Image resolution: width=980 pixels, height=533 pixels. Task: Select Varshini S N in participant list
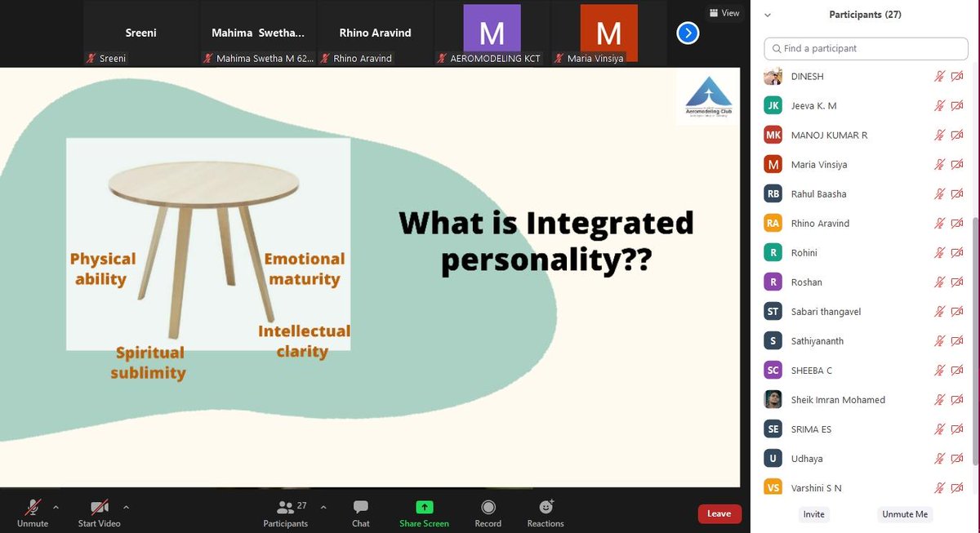[866, 487]
